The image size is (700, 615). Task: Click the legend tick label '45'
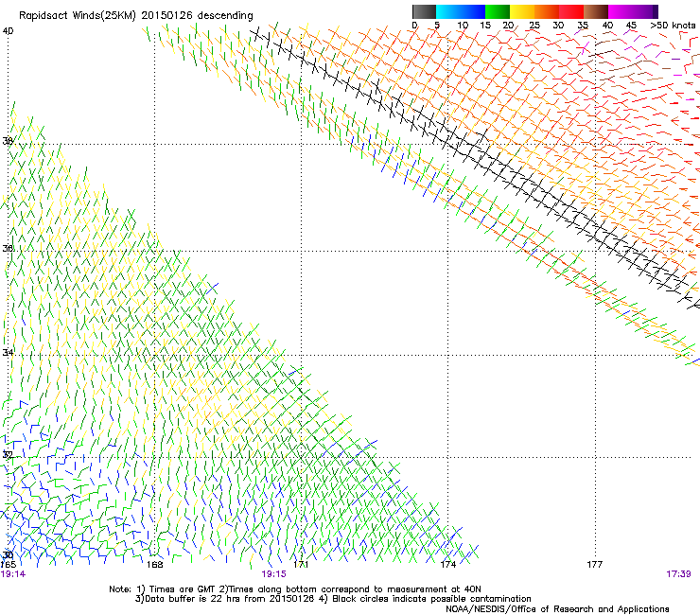pyautogui.click(x=631, y=26)
